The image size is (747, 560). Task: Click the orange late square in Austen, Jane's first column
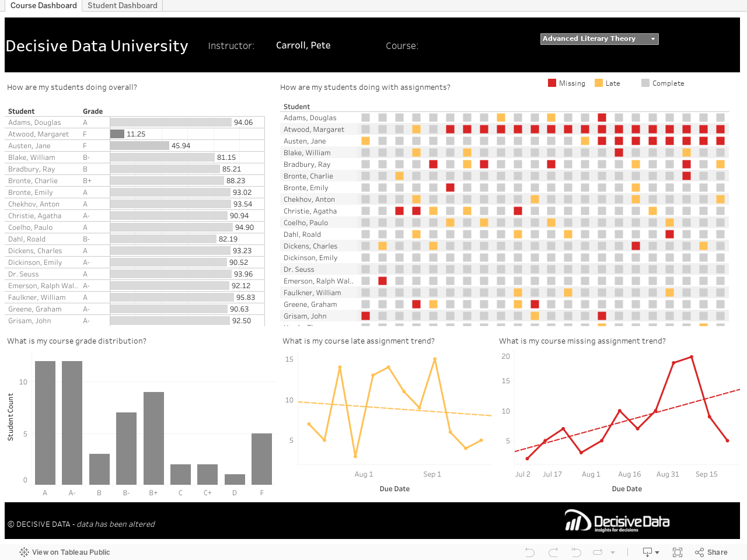[365, 141]
